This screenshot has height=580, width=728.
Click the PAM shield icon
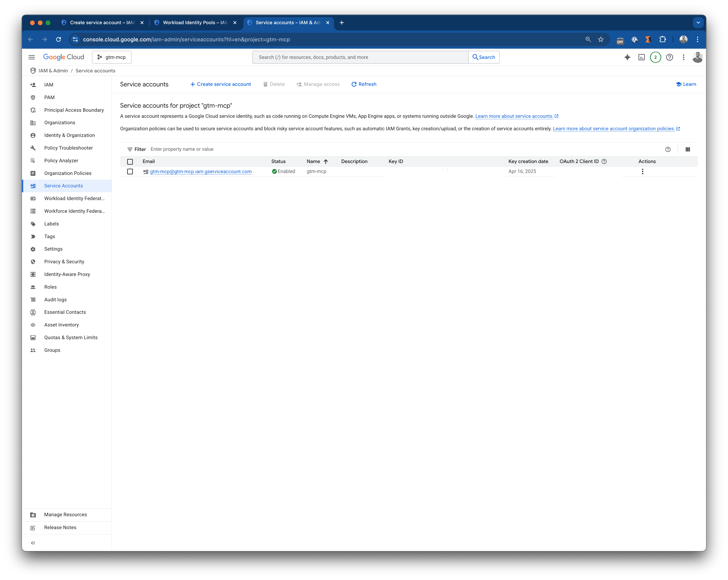[x=33, y=98]
